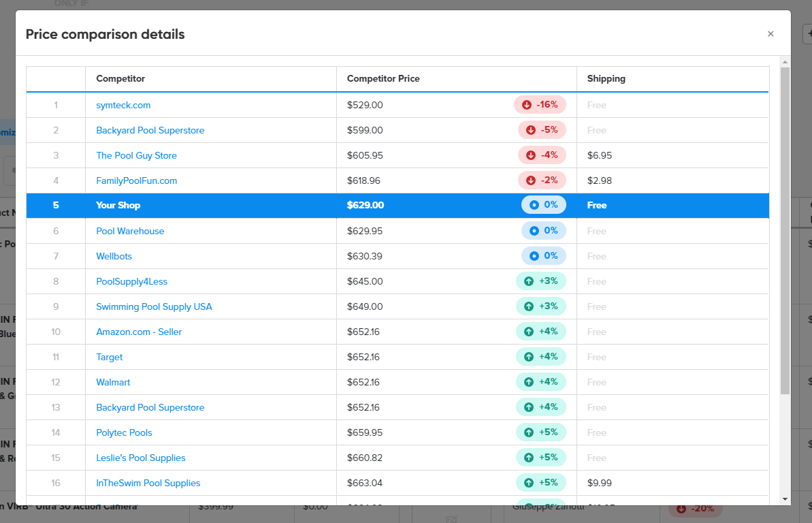Viewport: 812px width, 523px height.
Task: Open Leslie's Pool Supplies link
Action: (140, 458)
